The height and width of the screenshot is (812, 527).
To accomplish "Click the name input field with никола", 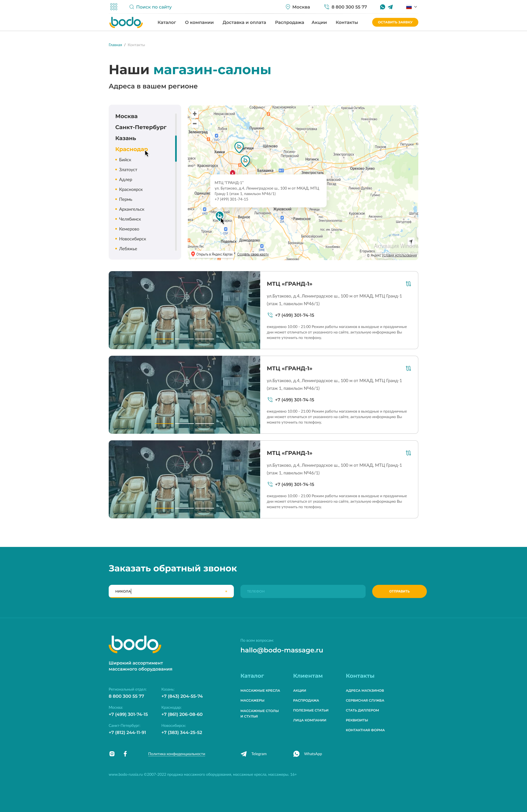I will point(171,591).
